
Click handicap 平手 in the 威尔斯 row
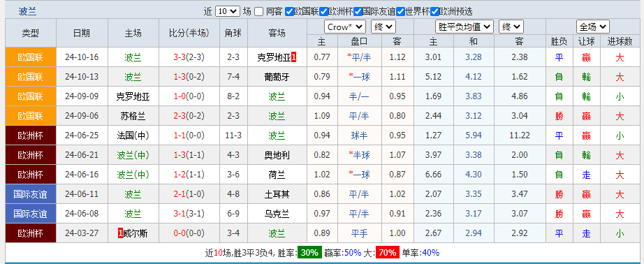click(x=360, y=233)
